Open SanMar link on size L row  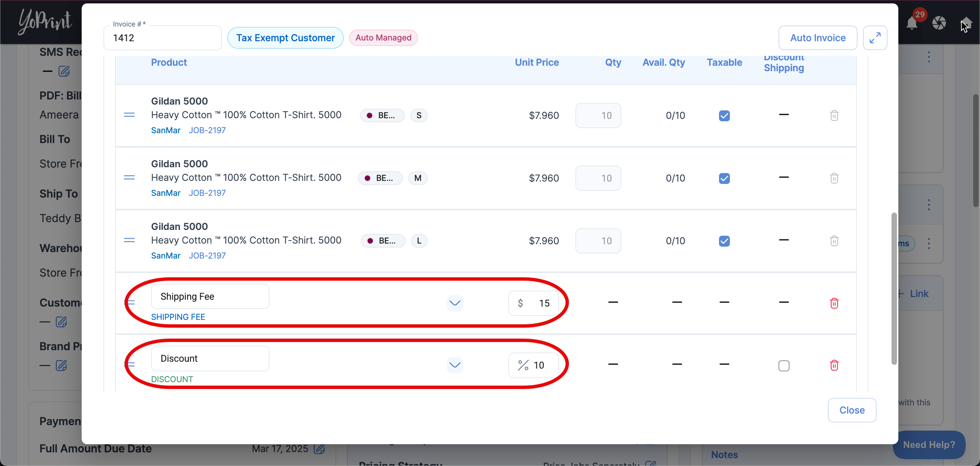pyautogui.click(x=165, y=255)
